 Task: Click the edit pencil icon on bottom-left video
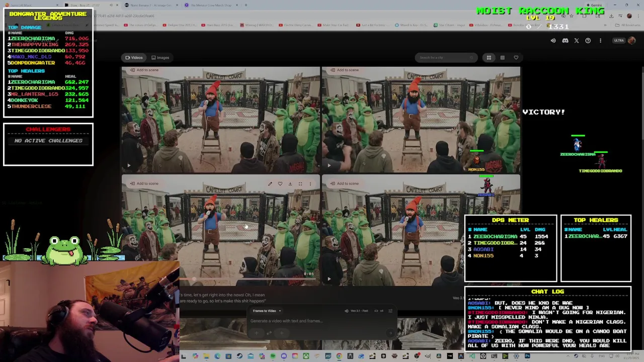click(x=270, y=184)
